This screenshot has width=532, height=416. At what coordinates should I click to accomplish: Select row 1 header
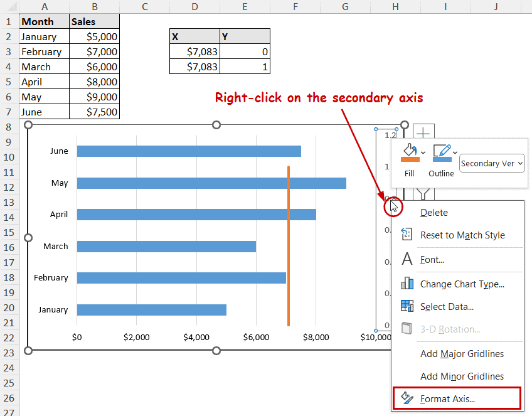point(9,21)
